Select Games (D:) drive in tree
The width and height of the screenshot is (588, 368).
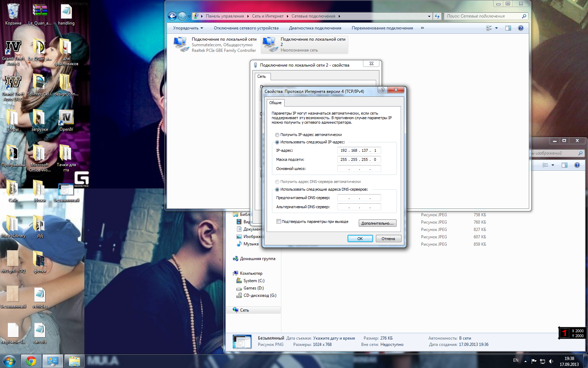point(250,288)
